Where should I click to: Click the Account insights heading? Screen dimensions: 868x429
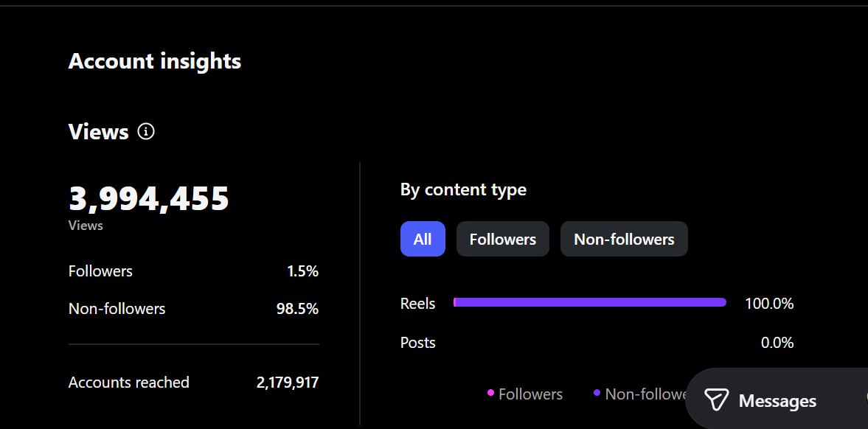pyautogui.click(x=155, y=61)
